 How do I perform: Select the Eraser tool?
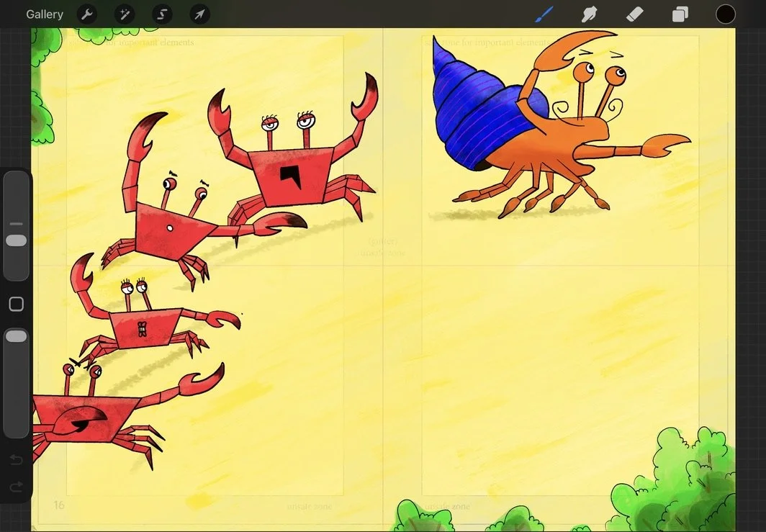click(x=634, y=14)
